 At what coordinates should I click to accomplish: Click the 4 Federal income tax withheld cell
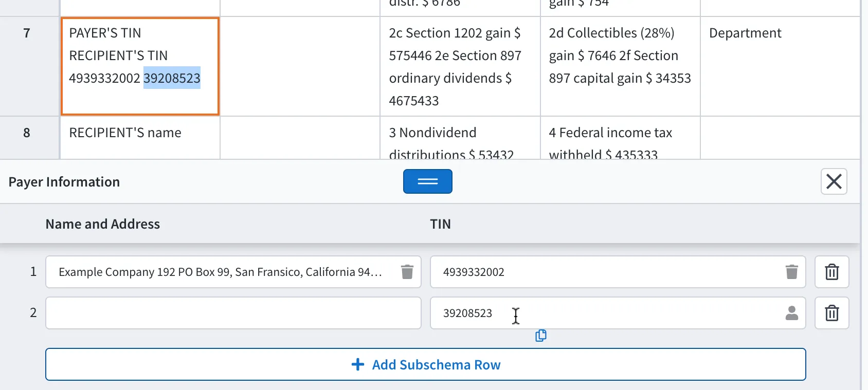click(620, 138)
